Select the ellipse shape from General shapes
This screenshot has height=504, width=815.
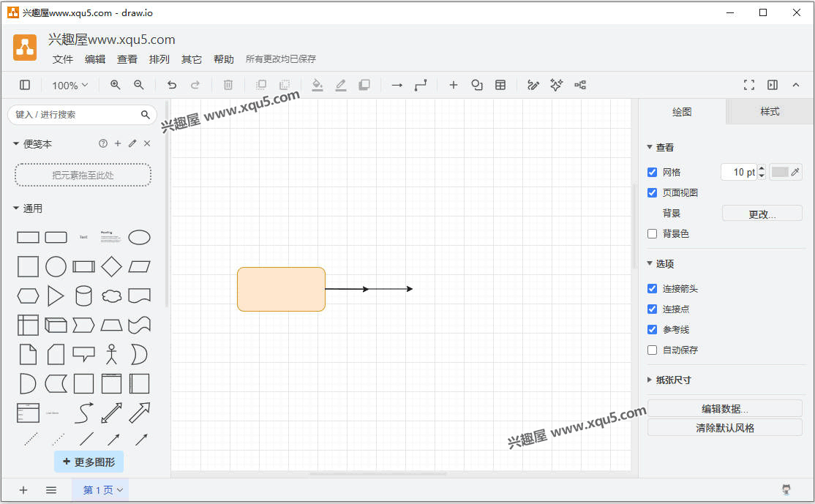tap(139, 238)
